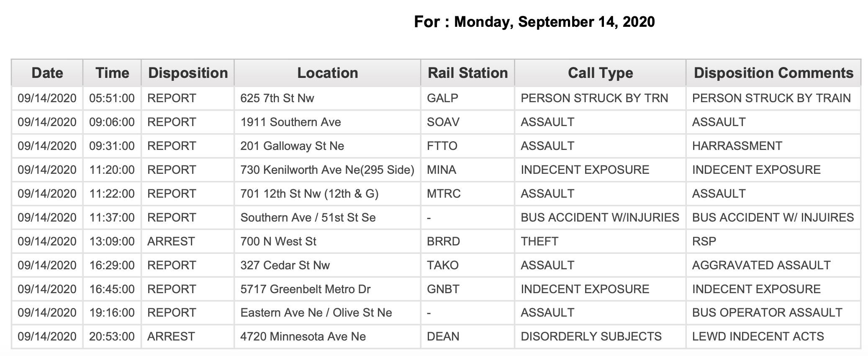This screenshot has width=868, height=356.
Task: Select the 13:09:00 time cell
Action: coord(112,241)
